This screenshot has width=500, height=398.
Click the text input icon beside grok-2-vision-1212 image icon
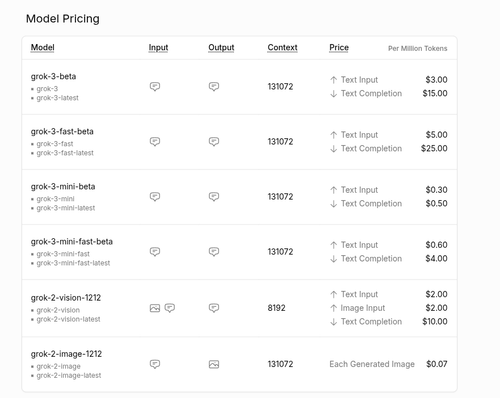pos(170,308)
